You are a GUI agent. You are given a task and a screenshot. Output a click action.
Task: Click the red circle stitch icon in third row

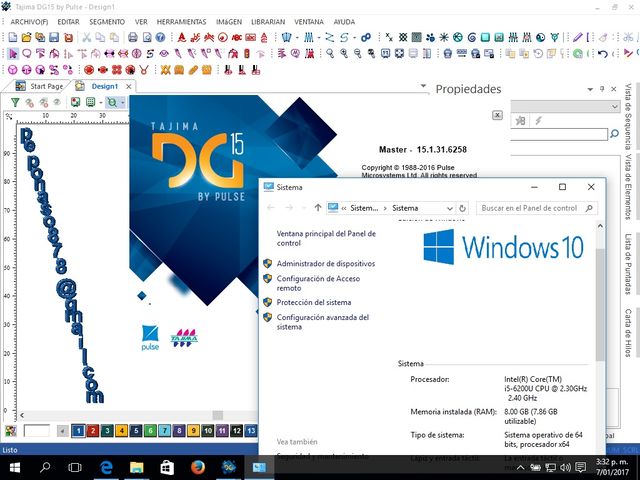[89, 70]
